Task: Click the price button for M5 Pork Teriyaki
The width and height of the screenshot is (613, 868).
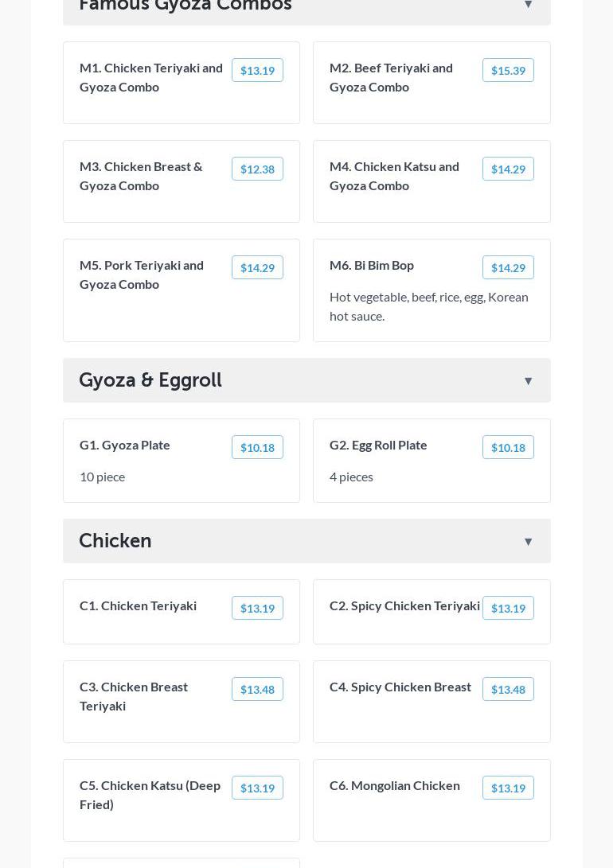Action: click(x=257, y=268)
